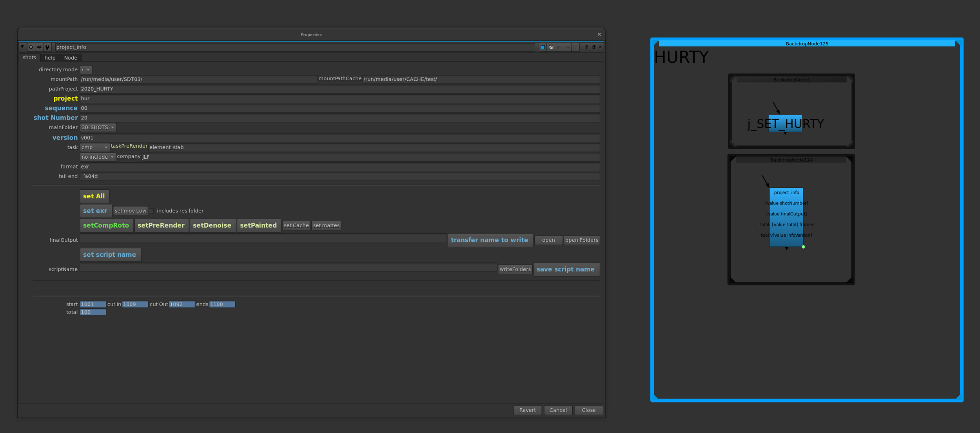
Task: Switch to the help tab
Action: tap(50, 58)
